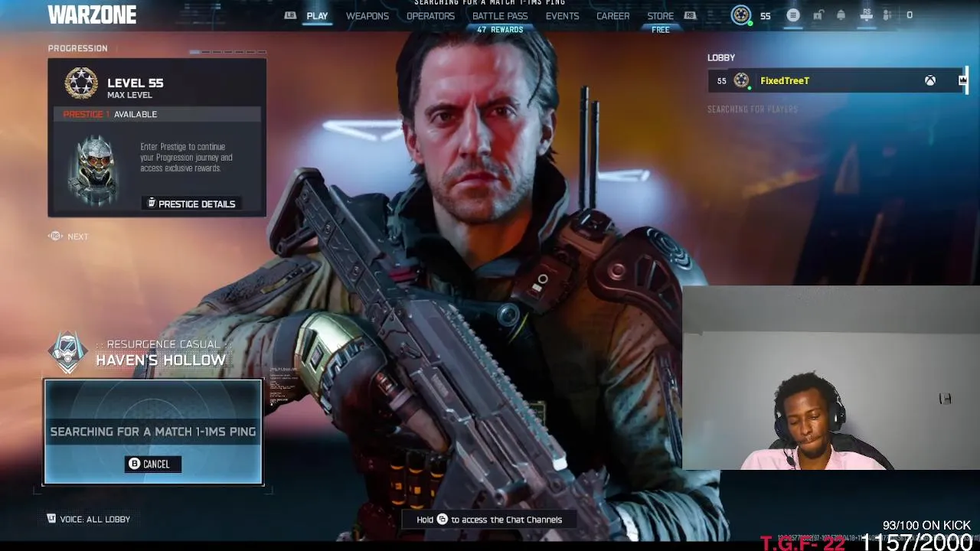
Task: Open the Battle Pass tab
Action: point(500,16)
